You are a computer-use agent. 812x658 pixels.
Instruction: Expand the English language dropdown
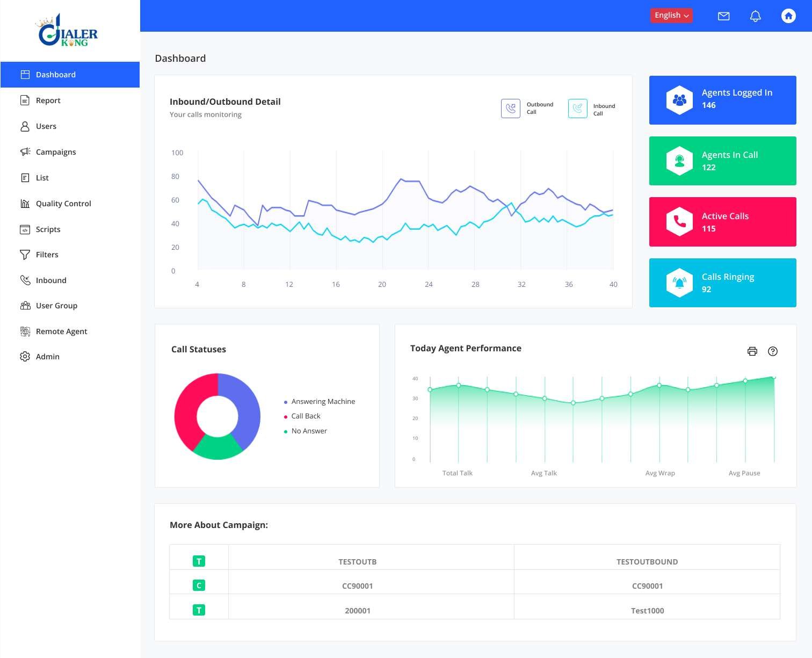[671, 16]
